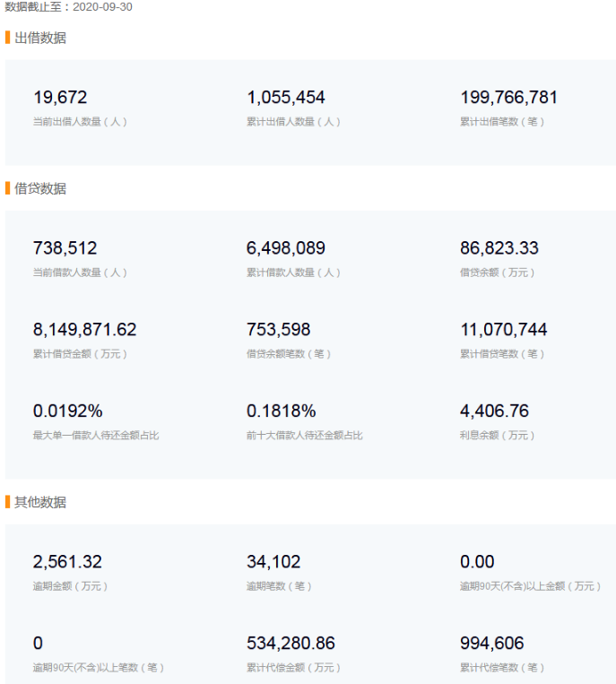Click the 出借数据 section heading

40,38
